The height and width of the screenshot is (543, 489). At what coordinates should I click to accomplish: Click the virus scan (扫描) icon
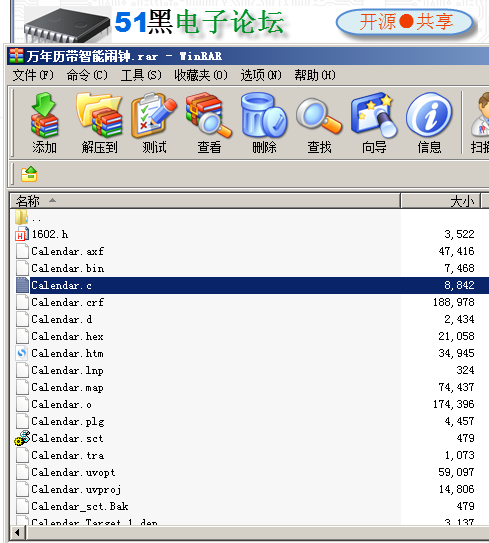tap(480, 123)
